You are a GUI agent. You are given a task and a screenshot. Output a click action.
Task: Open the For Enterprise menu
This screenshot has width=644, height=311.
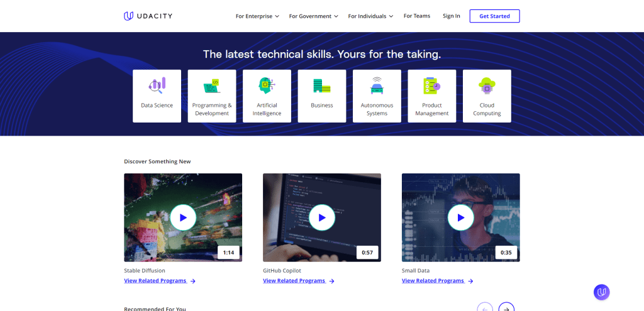click(257, 16)
